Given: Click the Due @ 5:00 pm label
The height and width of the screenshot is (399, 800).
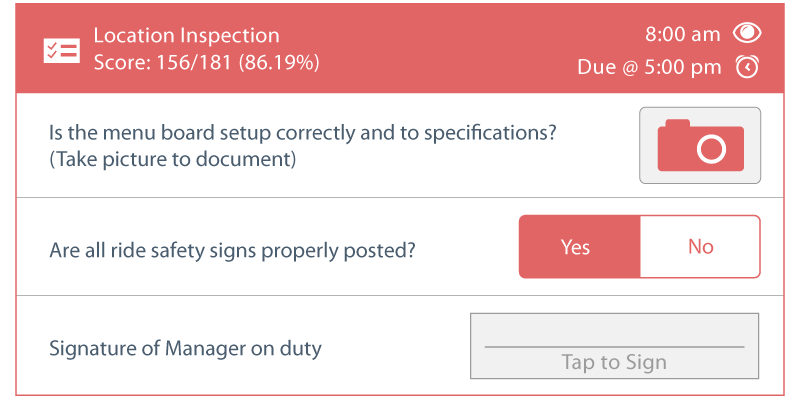Looking at the screenshot, I should [649, 67].
